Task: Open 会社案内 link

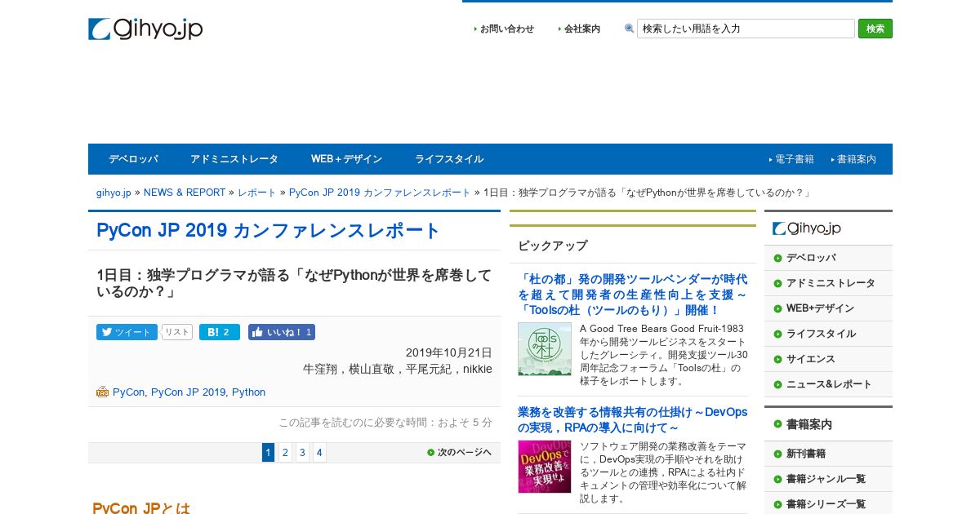Action: pyautogui.click(x=581, y=29)
